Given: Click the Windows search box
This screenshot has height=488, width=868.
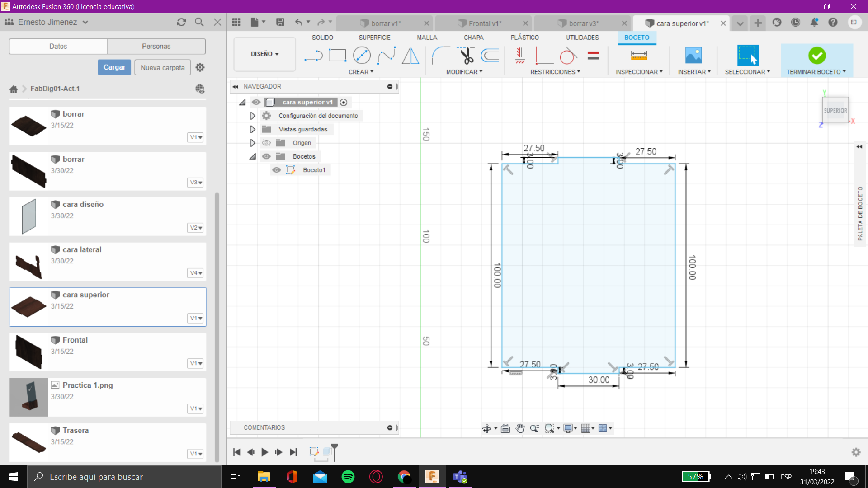Looking at the screenshot, I should click(125, 477).
